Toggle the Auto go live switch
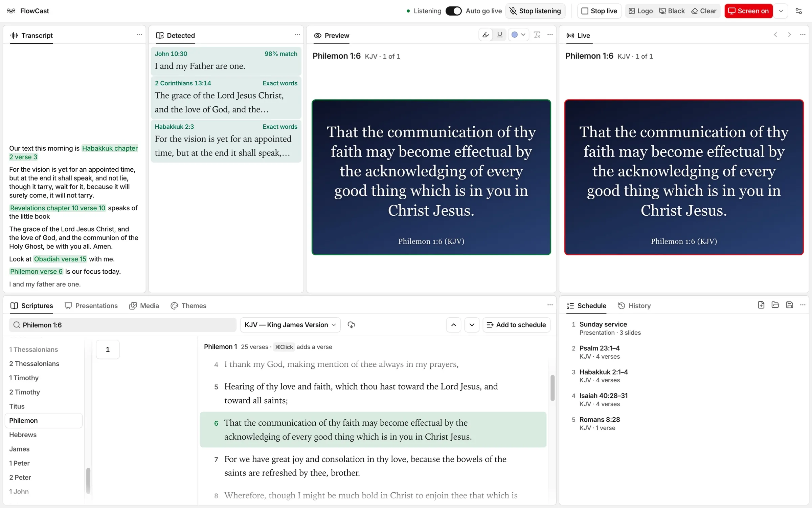Image resolution: width=812 pixels, height=508 pixels. [453, 11]
